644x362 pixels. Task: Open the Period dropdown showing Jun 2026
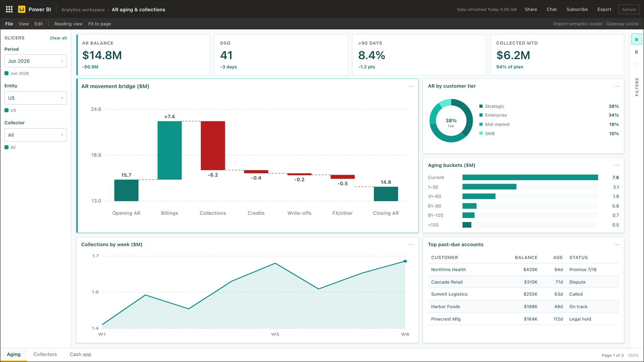[x=35, y=61]
